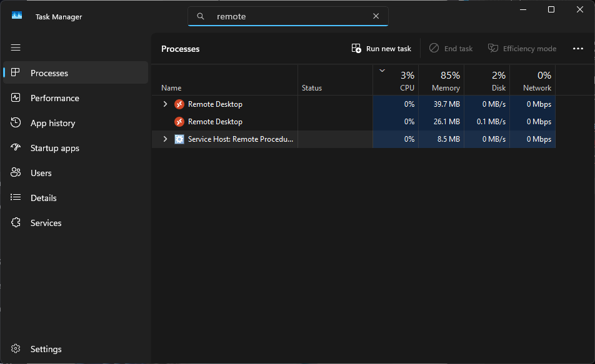Sort by the Name column header

coord(171,88)
